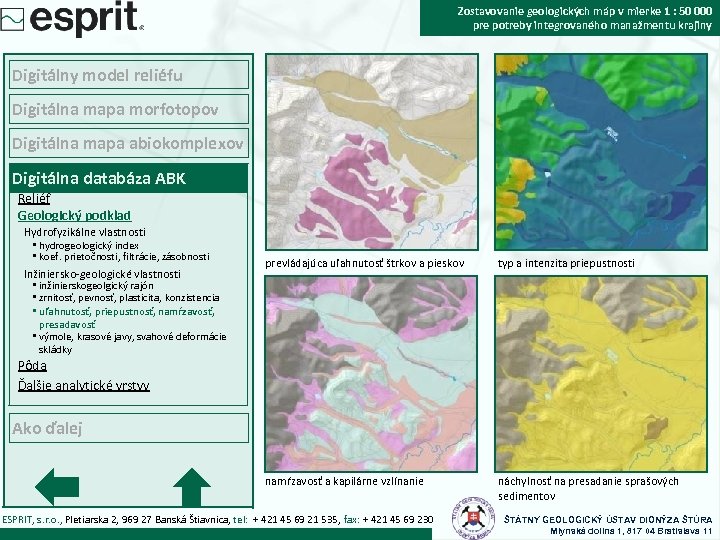This screenshot has width=720, height=540.
Task: Click the esprit logo
Action: pos(72,18)
